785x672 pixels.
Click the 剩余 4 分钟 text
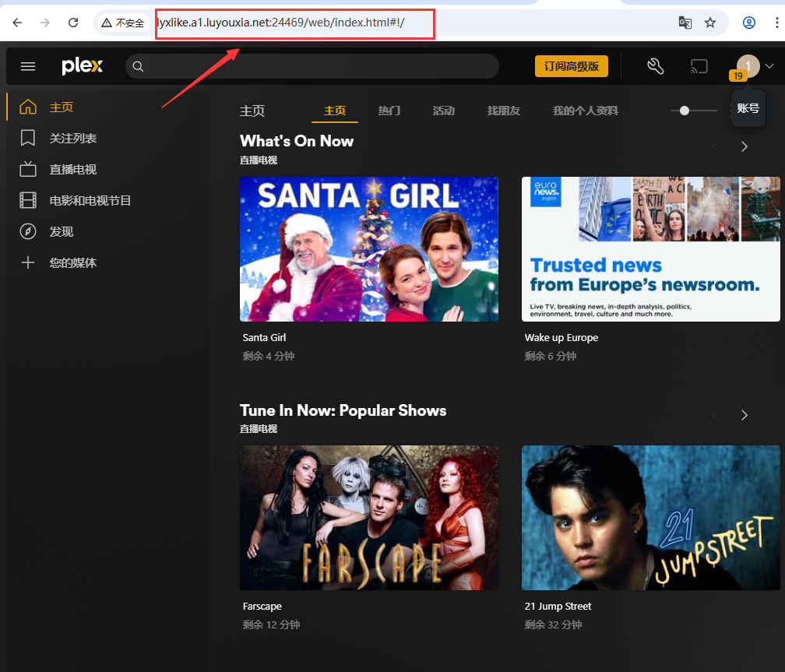pyautogui.click(x=269, y=356)
